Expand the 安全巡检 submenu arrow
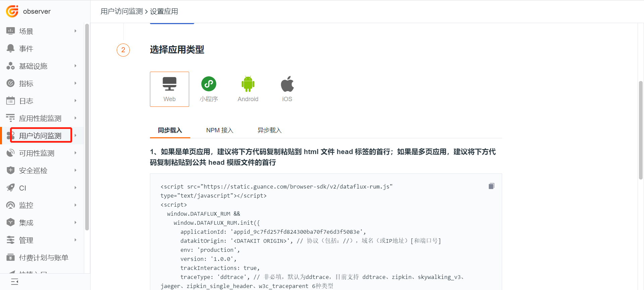 (75, 170)
